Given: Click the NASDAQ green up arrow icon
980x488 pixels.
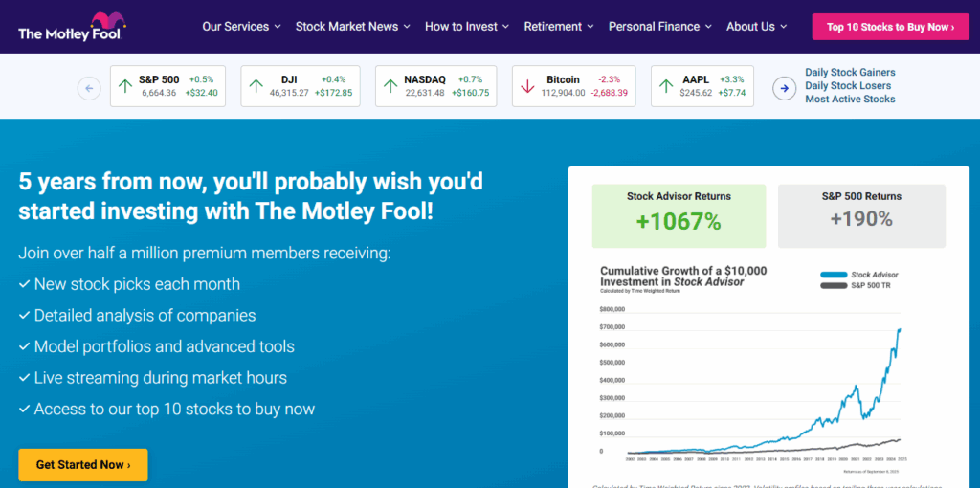Looking at the screenshot, I should (x=390, y=87).
